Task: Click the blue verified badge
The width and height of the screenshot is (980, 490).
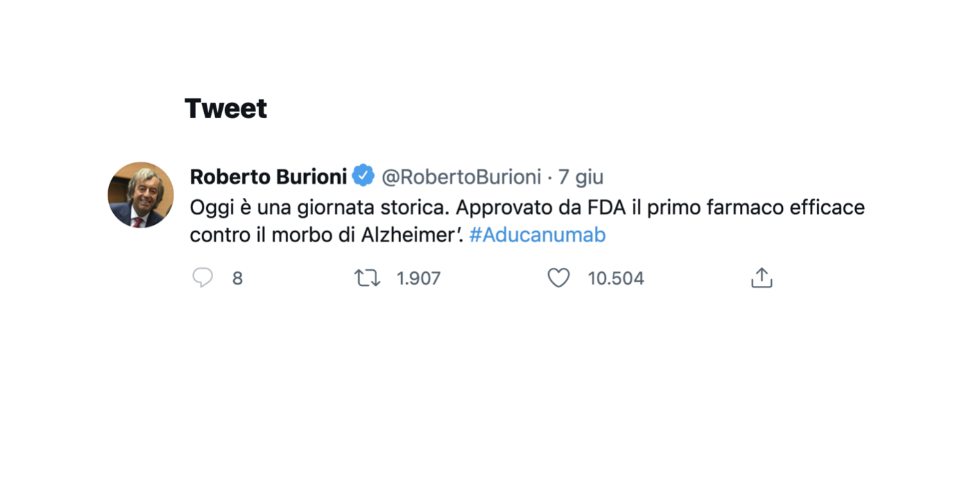Action: tap(363, 176)
